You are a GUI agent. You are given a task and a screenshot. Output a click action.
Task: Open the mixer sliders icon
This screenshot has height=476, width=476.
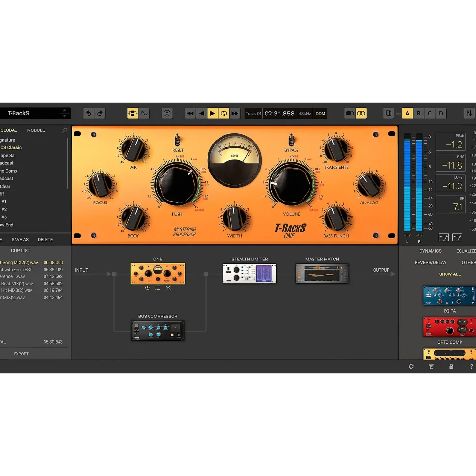[469, 114]
